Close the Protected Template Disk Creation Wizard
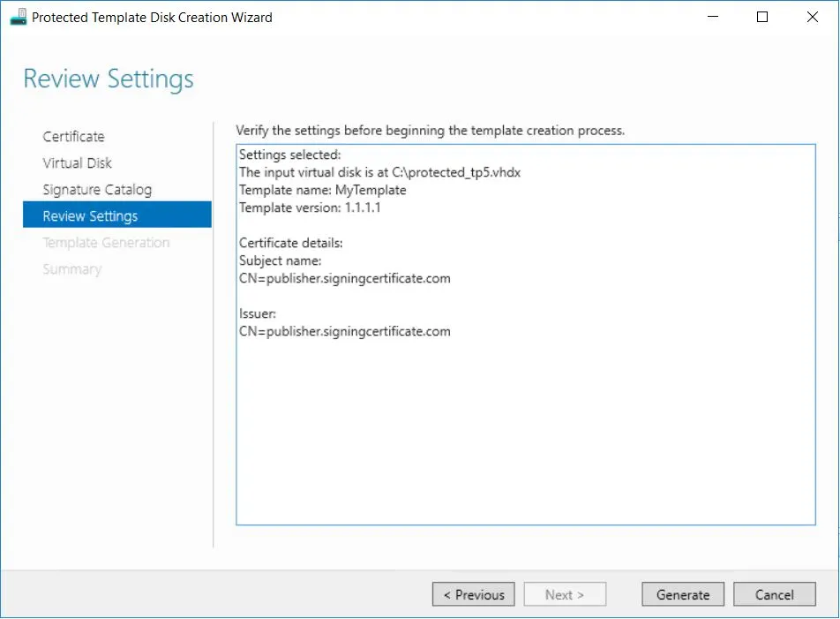This screenshot has width=840, height=619. point(813,18)
